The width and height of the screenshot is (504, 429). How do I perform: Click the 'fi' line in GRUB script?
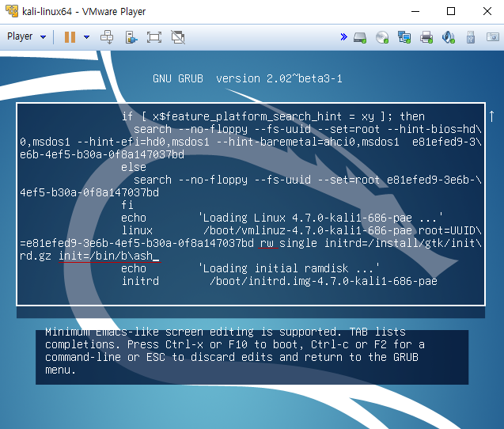[127, 205]
